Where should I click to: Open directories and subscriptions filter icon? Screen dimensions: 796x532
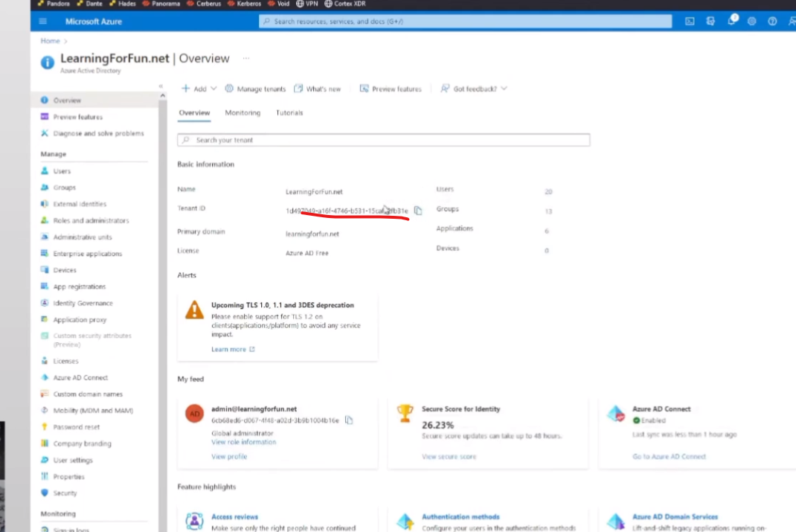710,22
